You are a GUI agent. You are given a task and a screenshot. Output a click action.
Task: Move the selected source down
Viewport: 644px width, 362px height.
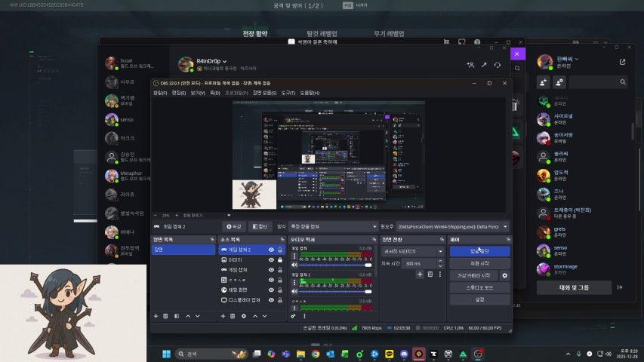coord(264,316)
